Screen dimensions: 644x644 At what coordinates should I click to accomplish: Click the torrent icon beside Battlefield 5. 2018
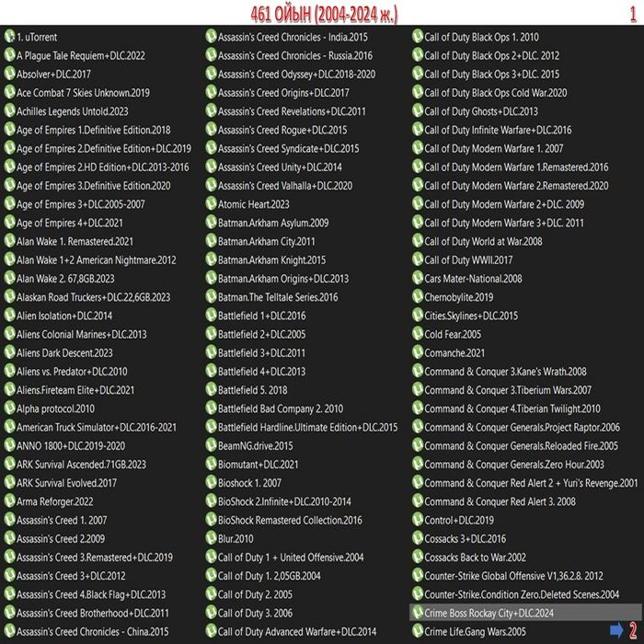211,389
